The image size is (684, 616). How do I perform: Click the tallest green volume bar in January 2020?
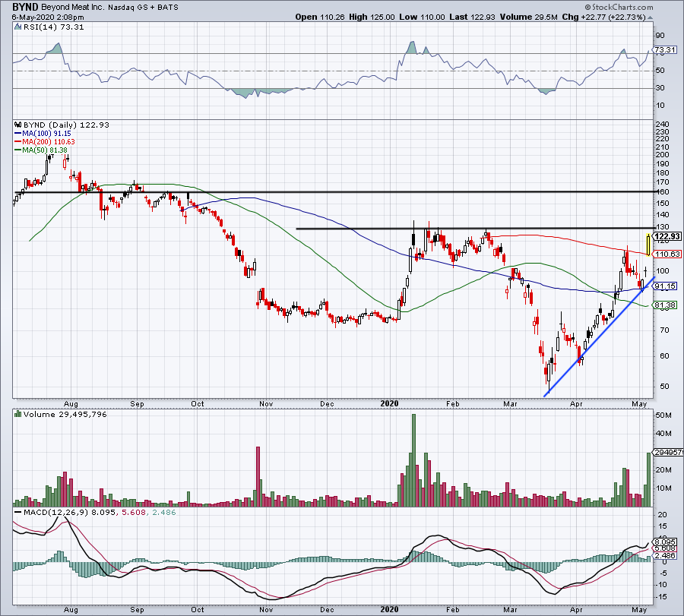coord(413,460)
